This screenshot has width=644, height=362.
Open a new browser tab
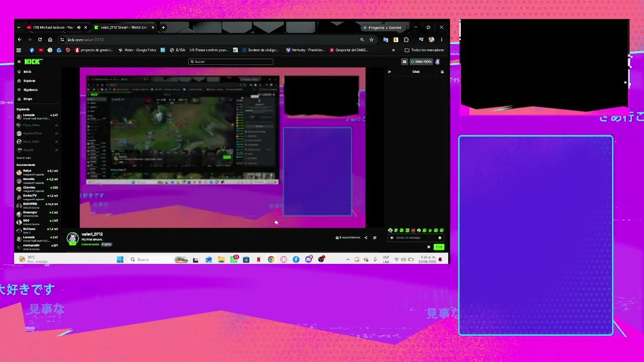163,28
